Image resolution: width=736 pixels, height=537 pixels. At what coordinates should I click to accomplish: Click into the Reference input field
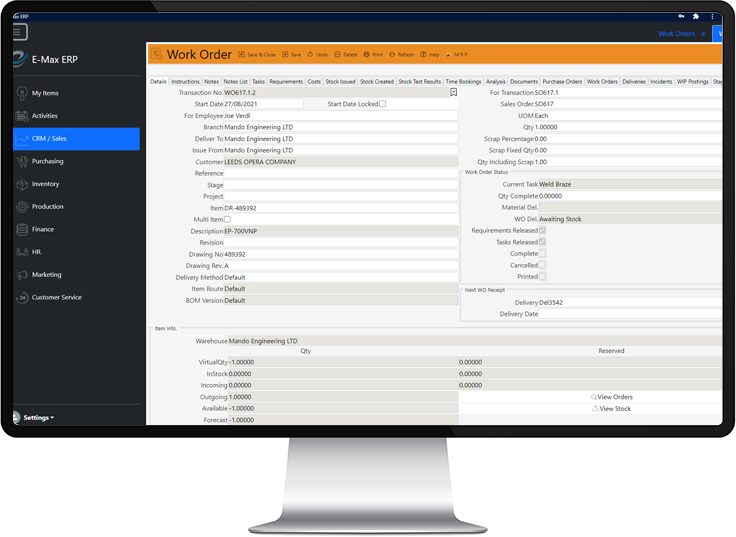340,173
